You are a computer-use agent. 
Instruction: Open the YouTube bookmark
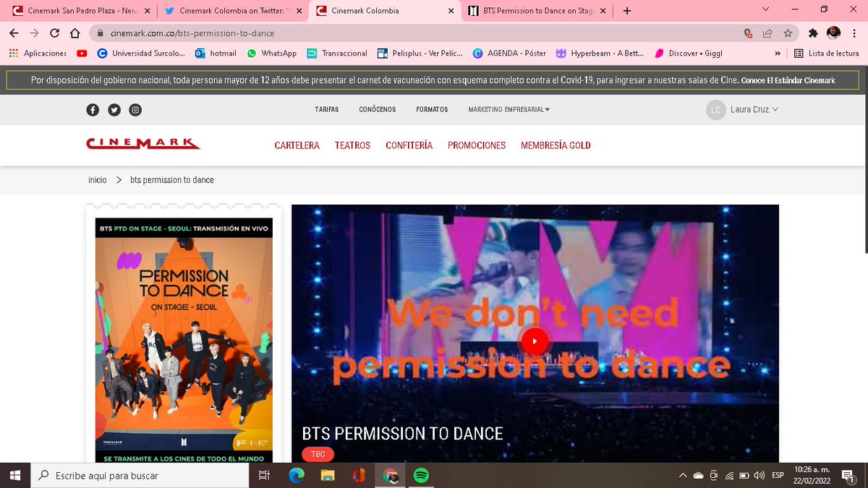[82, 53]
